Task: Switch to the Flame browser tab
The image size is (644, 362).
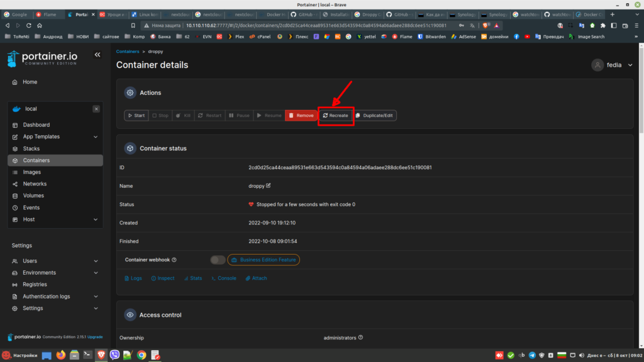Action: [x=49, y=14]
